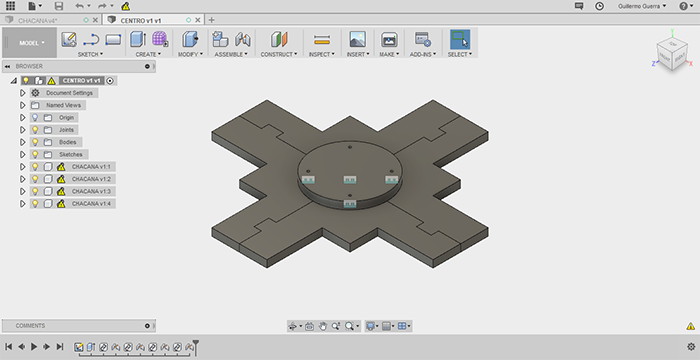Open the Display Settings dropdown
Screen dimensions: 700x360
(x=371, y=326)
